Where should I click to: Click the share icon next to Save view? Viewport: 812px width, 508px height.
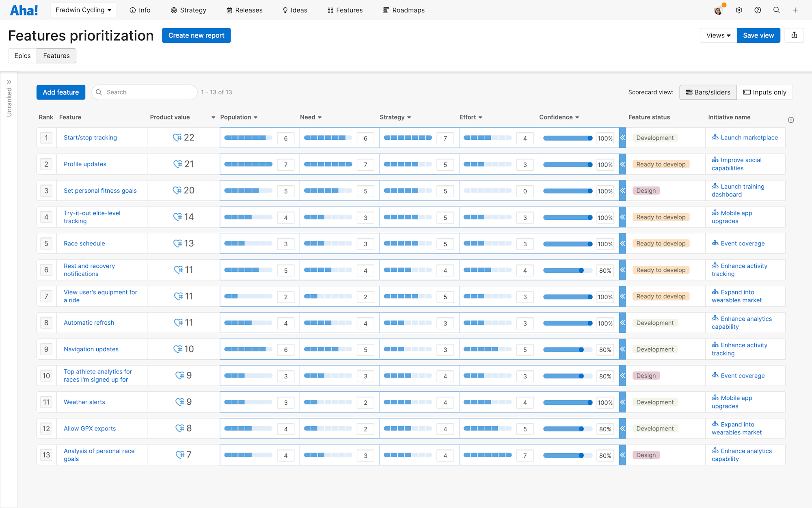pos(794,35)
